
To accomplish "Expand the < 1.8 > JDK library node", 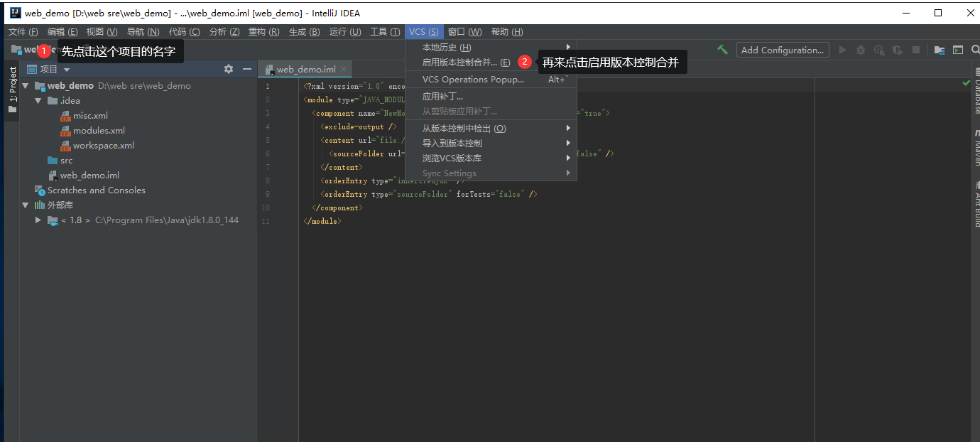I will (38, 220).
